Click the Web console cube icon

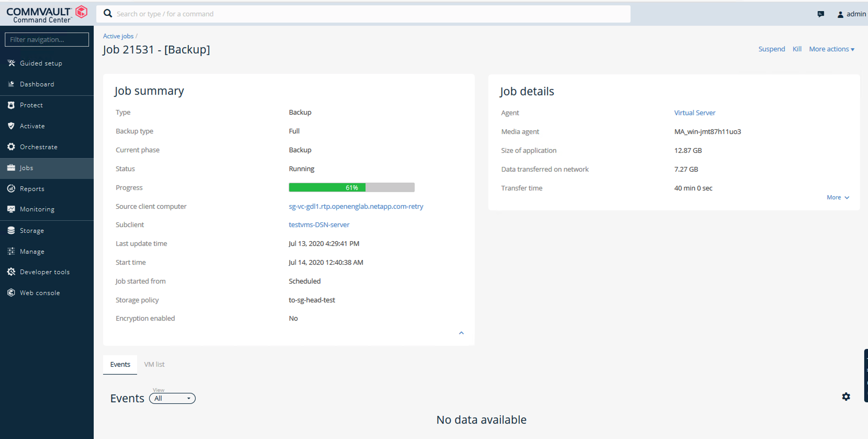[11, 293]
